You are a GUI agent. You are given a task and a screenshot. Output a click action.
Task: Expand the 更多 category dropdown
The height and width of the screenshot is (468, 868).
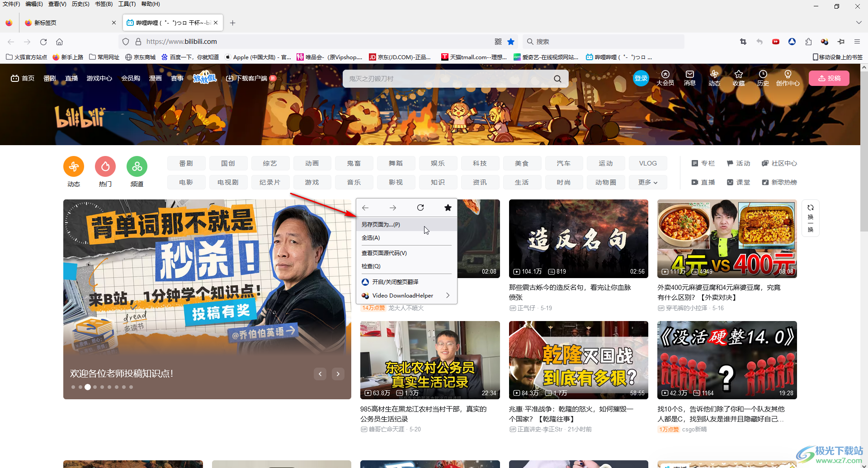(648, 182)
